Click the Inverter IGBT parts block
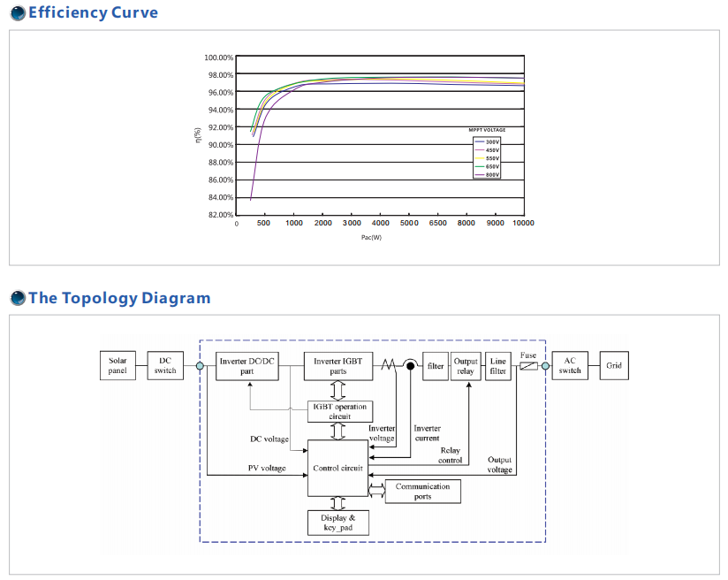This screenshot has height=580, width=728. tap(338, 365)
